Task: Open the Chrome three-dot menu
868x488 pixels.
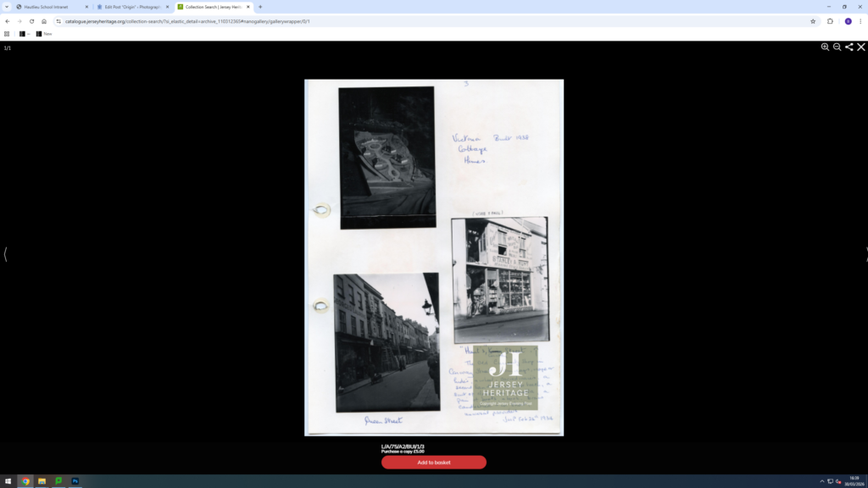Action: point(860,21)
